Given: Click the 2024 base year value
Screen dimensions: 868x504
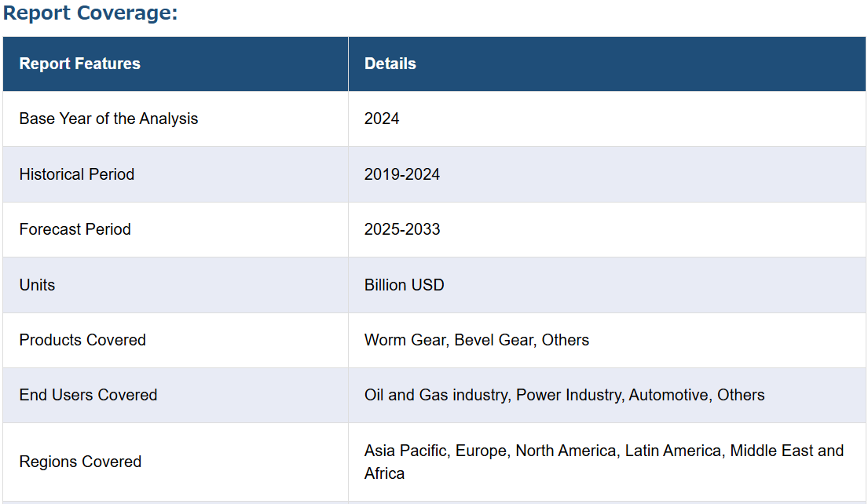Looking at the screenshot, I should (382, 119).
